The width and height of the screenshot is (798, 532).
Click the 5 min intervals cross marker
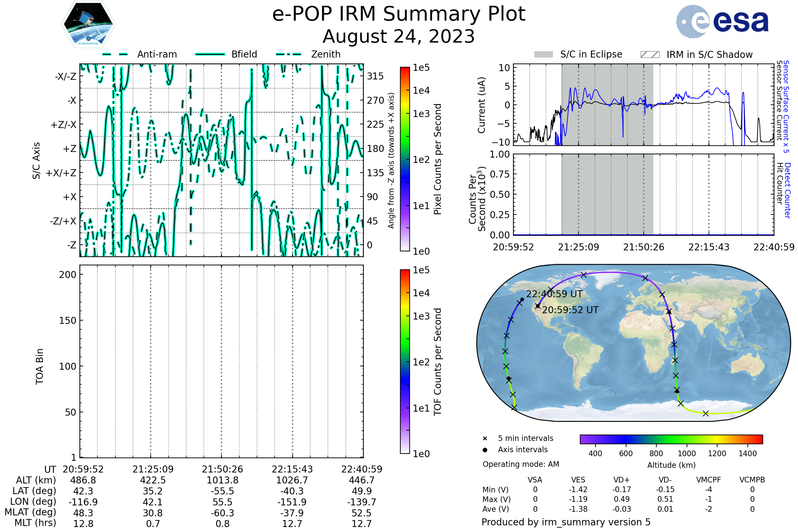click(x=485, y=439)
